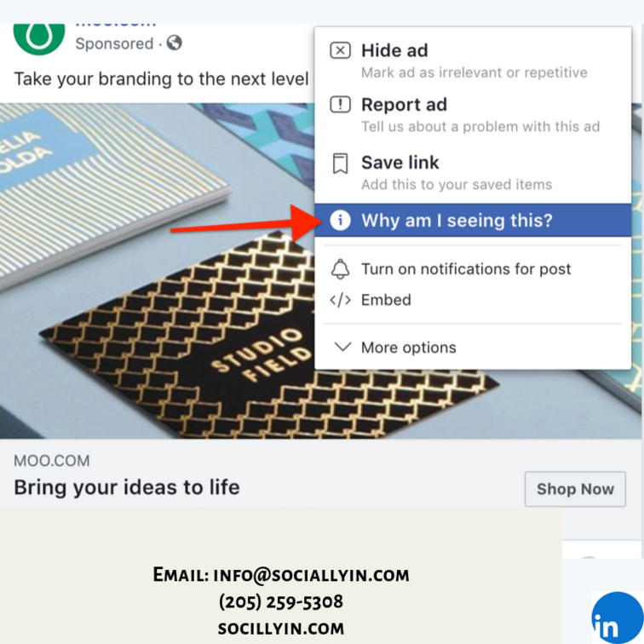Open the Bring your ideas to life headline
This screenshot has width=644, height=644.
click(x=127, y=487)
